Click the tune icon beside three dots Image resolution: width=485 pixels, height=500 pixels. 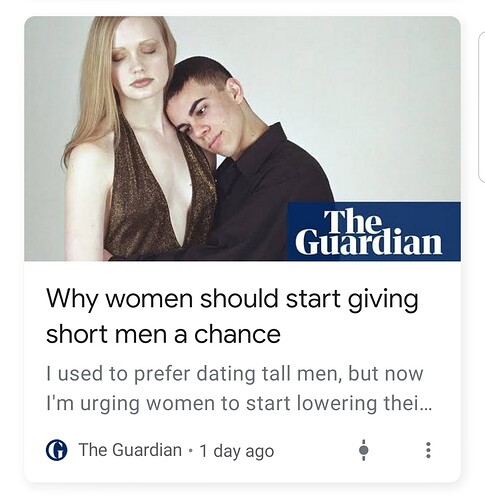(364, 450)
